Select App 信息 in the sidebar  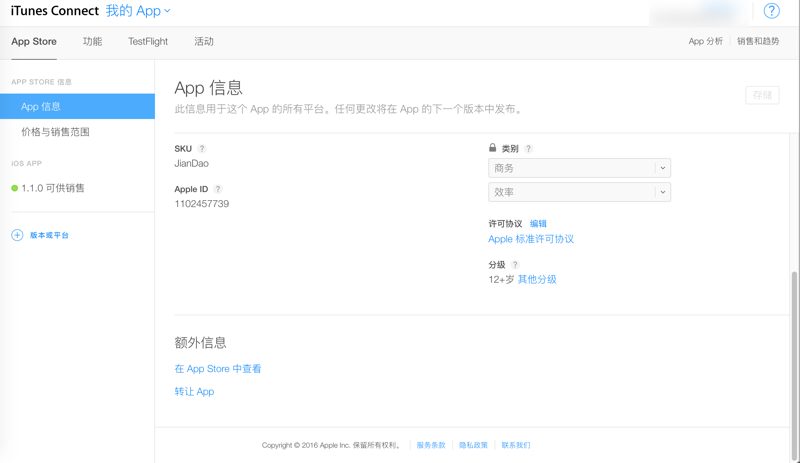click(x=78, y=106)
